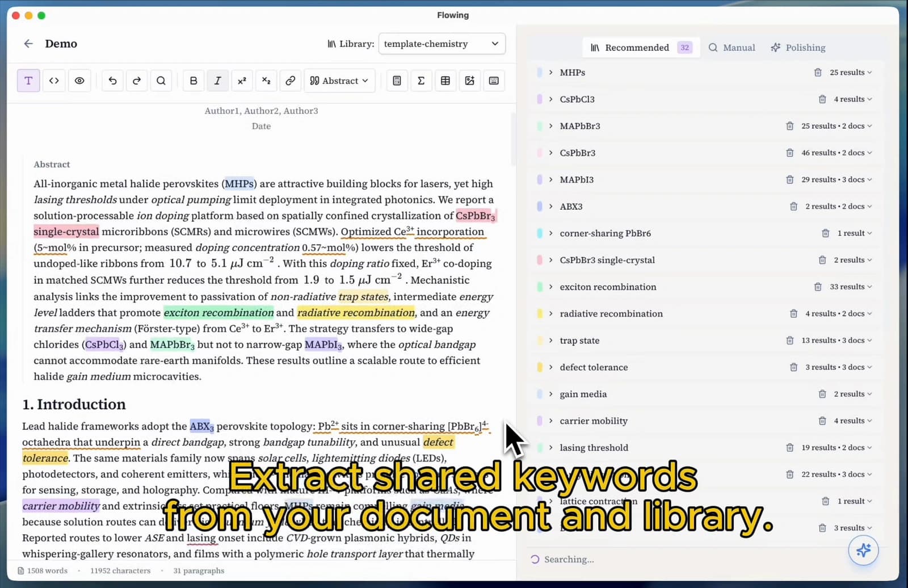Viewport: 908px width, 588px height.
Task: Expand the ABX3 keyword row
Action: (x=550, y=206)
